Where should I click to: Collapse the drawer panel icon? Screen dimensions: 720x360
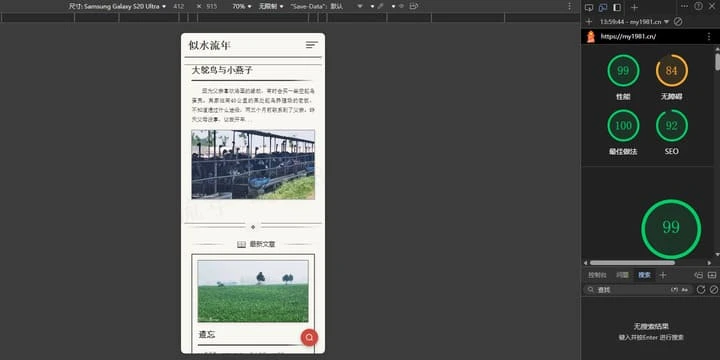tap(712, 275)
